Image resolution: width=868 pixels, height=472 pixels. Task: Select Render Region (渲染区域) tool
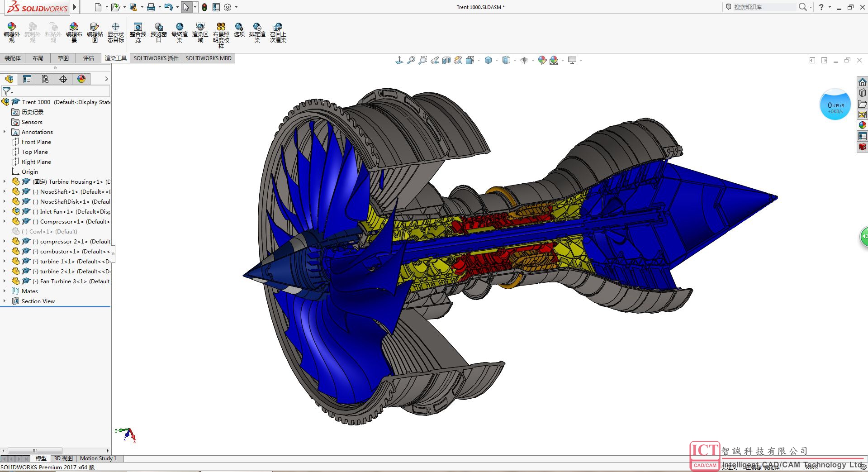(x=200, y=33)
